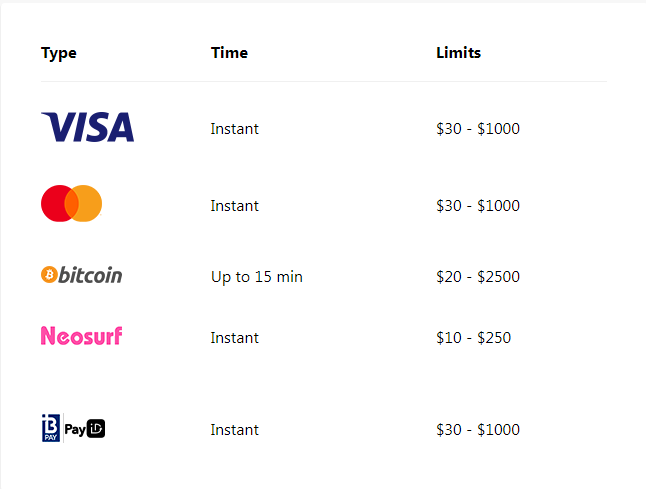Click the red circle of Mastercard logo

coord(58,204)
